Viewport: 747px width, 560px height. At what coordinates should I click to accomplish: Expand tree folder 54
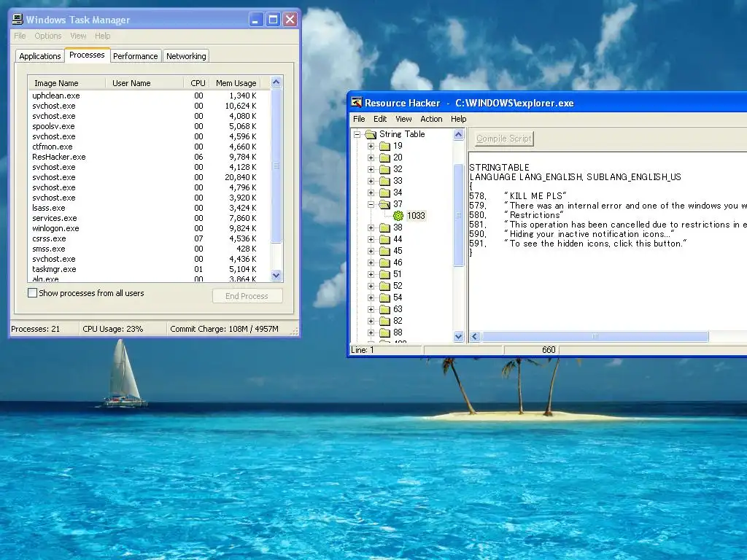371,297
